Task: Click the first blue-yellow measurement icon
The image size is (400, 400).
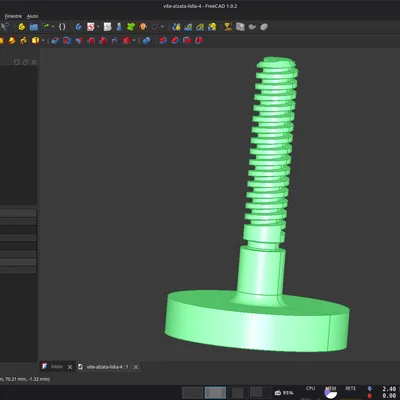Action: click(176, 27)
